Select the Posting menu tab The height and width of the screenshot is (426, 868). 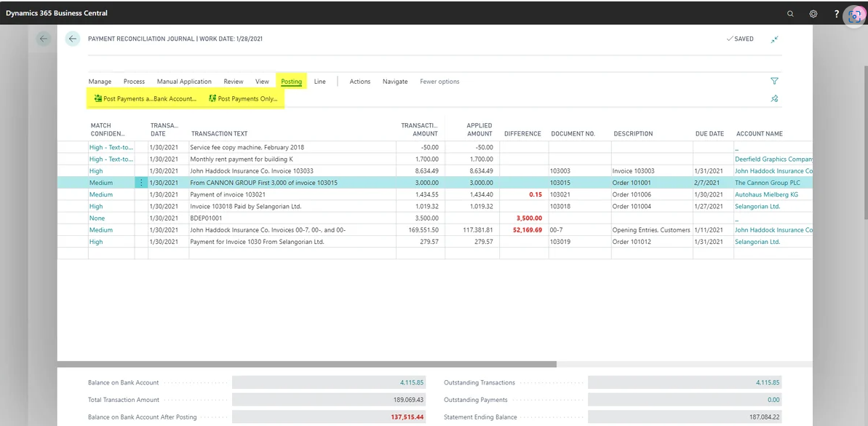tap(291, 82)
